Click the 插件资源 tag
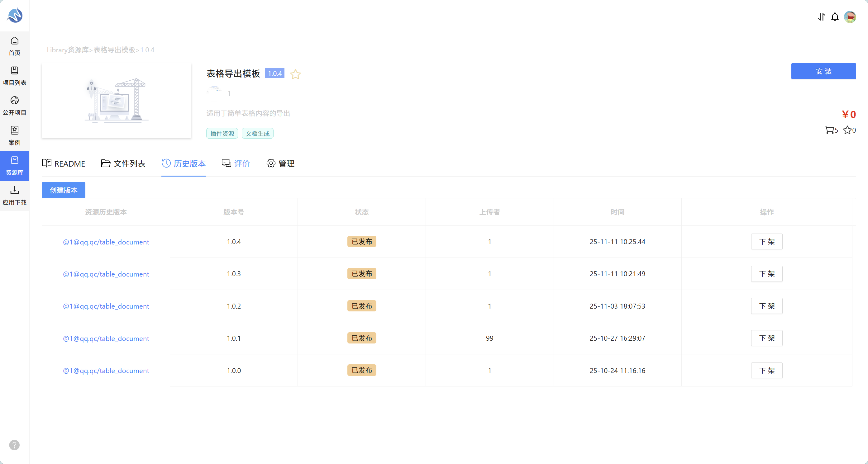 222,133
